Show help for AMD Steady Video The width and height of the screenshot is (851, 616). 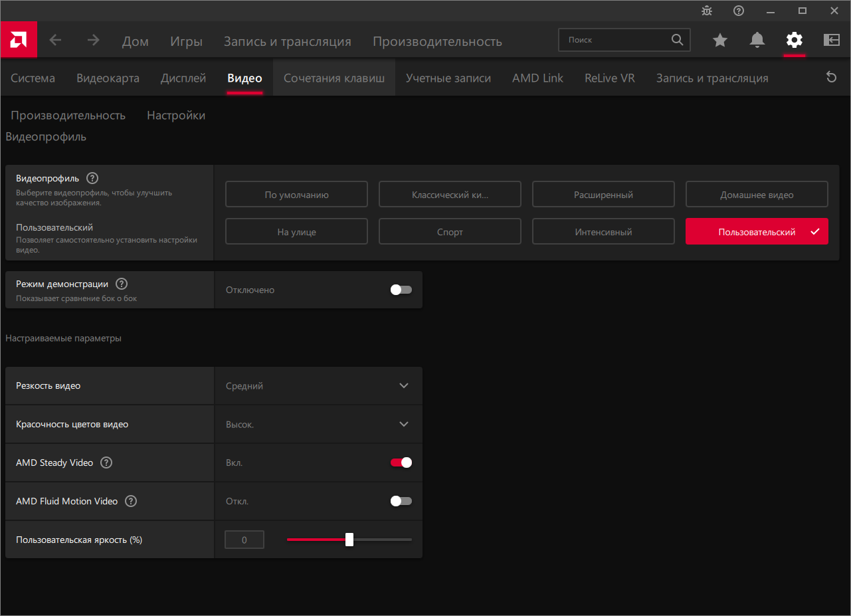pos(106,462)
